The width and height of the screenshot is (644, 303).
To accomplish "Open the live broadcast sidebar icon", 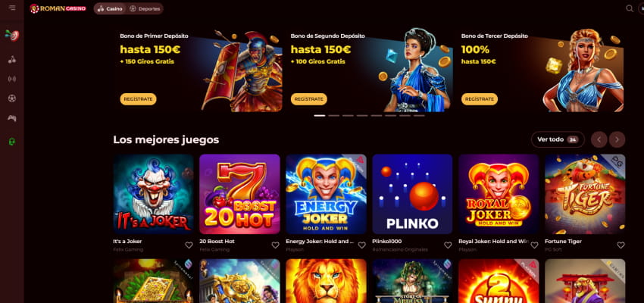I will click(x=12, y=79).
